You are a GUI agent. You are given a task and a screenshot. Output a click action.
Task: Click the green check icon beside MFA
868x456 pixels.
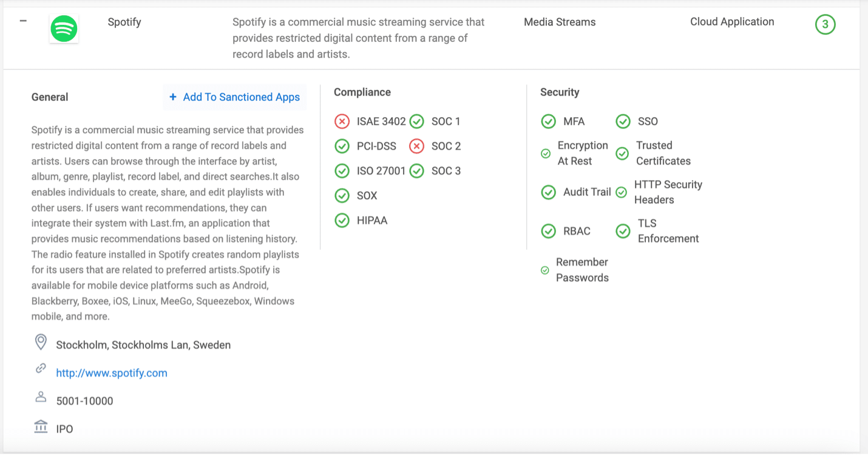548,121
